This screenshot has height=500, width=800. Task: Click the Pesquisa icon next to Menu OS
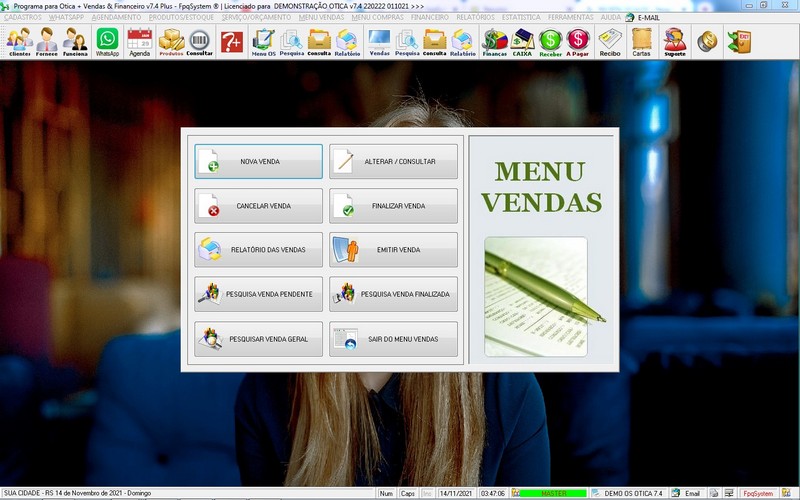[x=291, y=42]
